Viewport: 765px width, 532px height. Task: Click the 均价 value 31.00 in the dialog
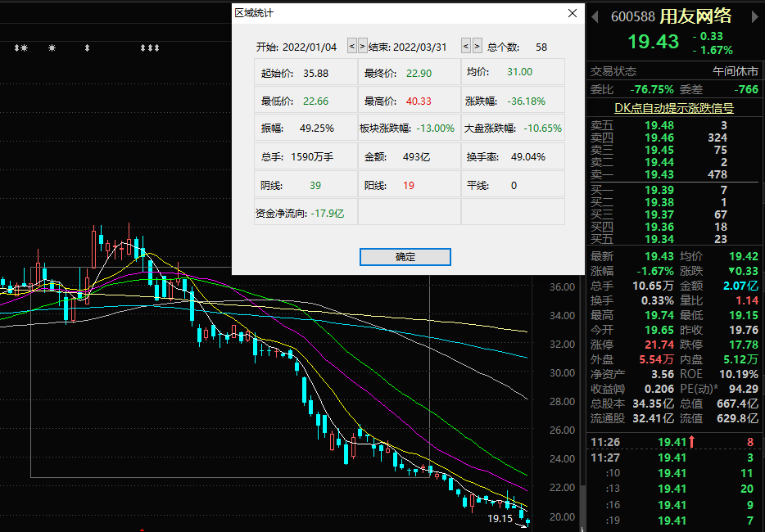click(x=519, y=72)
